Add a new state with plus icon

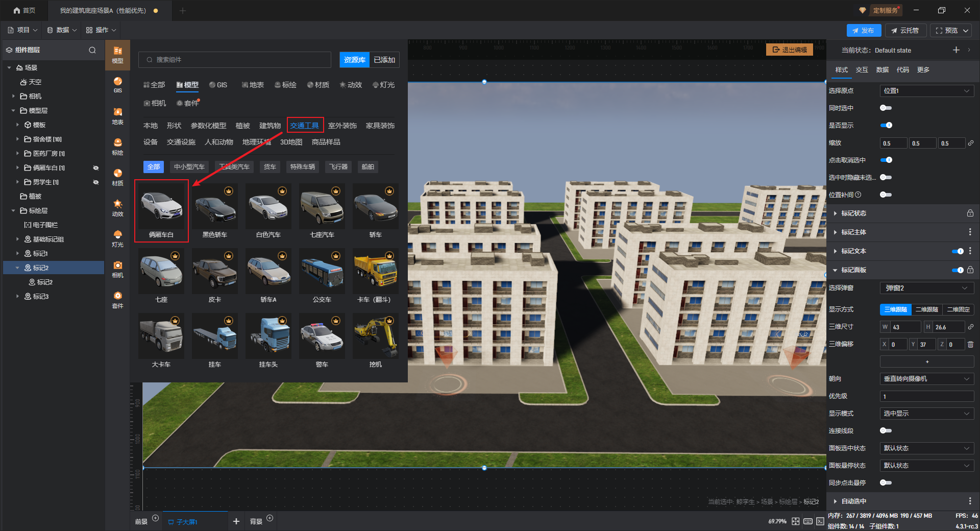coord(956,50)
